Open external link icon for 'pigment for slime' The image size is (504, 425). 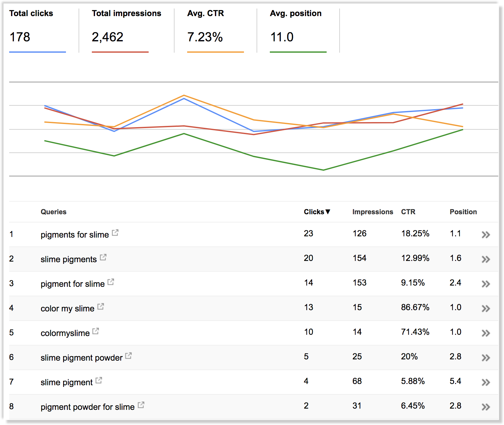pyautogui.click(x=111, y=282)
